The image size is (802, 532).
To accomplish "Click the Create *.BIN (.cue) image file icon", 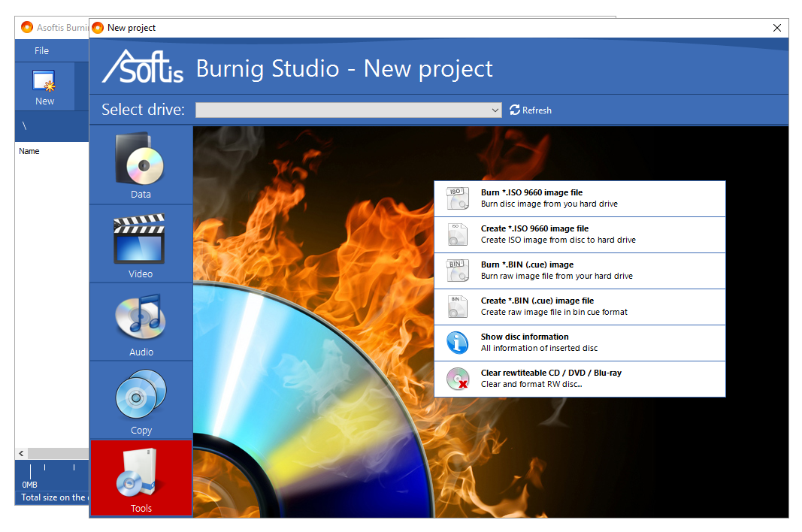I will (457, 307).
